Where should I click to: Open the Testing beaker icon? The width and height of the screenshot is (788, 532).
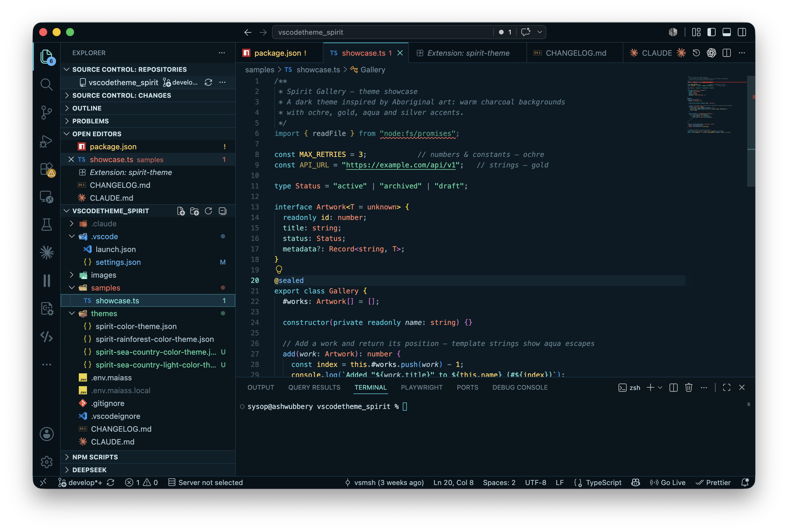point(46,224)
